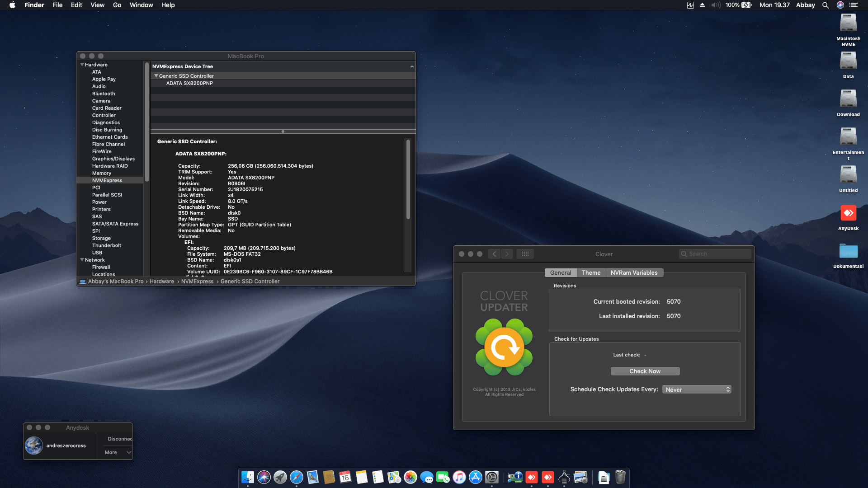Collapse the Hardware tree section
Image resolution: width=868 pixels, height=488 pixels.
tap(82, 65)
